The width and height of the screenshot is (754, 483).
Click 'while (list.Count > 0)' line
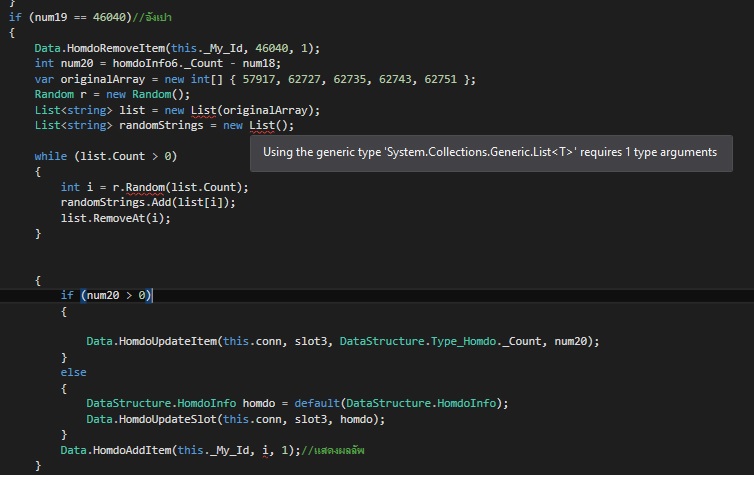[x=106, y=156]
